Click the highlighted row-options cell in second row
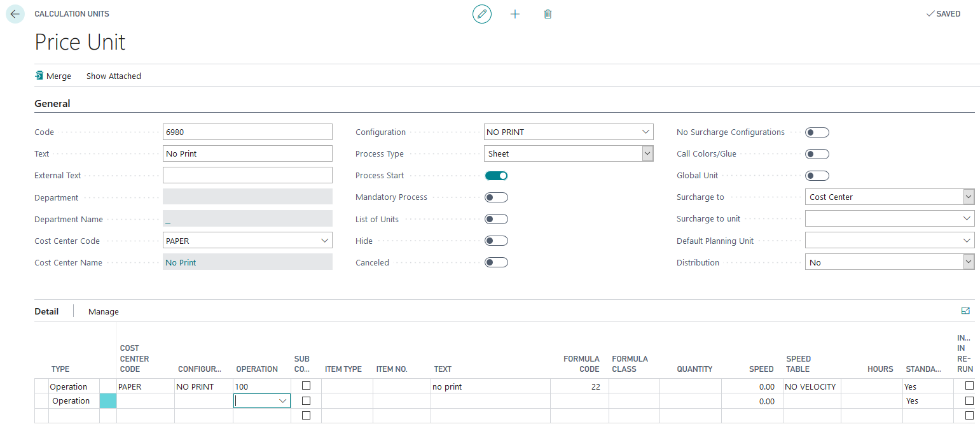 click(108, 401)
